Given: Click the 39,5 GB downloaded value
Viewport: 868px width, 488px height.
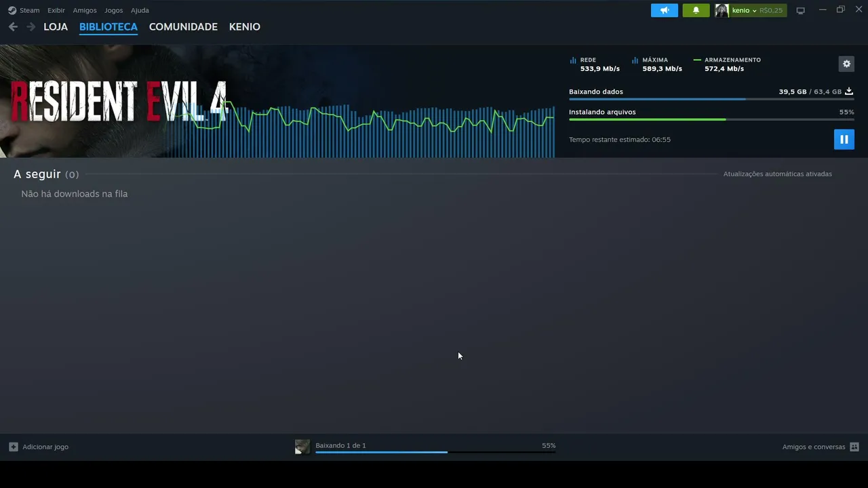Looking at the screenshot, I should pyautogui.click(x=793, y=91).
